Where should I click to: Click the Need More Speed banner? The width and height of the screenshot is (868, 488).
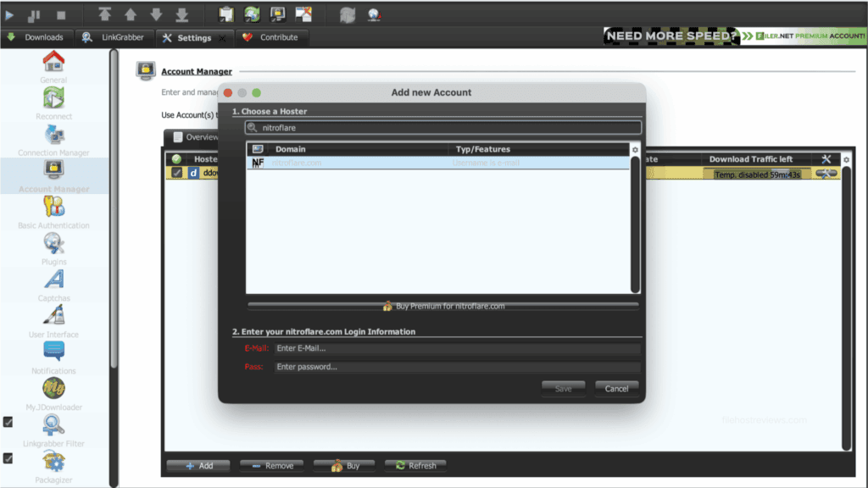[735, 36]
